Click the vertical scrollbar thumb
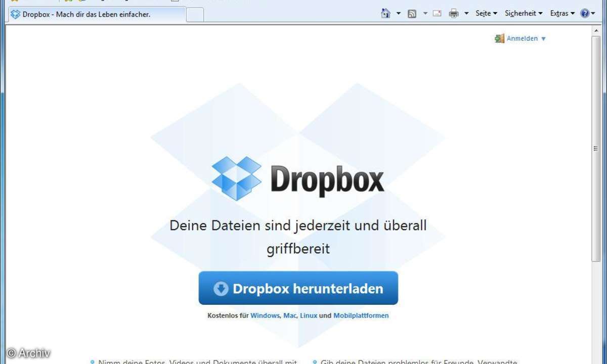This screenshot has width=607, height=364. 595,149
